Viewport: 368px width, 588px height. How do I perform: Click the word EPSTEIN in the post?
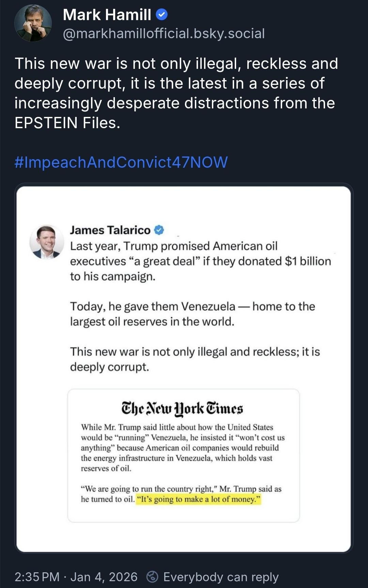pyautogui.click(x=46, y=123)
